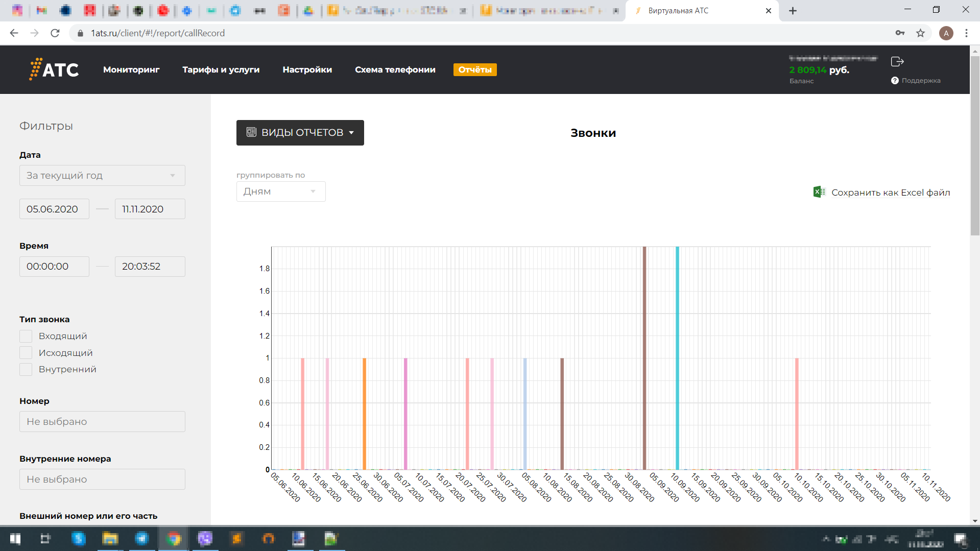Toggle the Внутренний checkbox

pos(26,369)
